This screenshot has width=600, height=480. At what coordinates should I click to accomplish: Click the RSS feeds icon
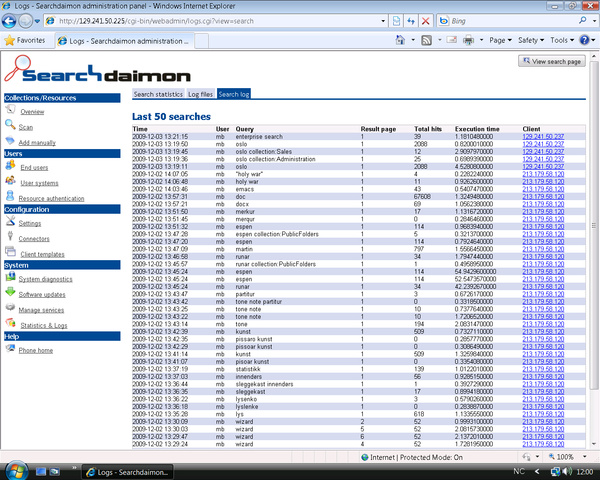click(427, 40)
